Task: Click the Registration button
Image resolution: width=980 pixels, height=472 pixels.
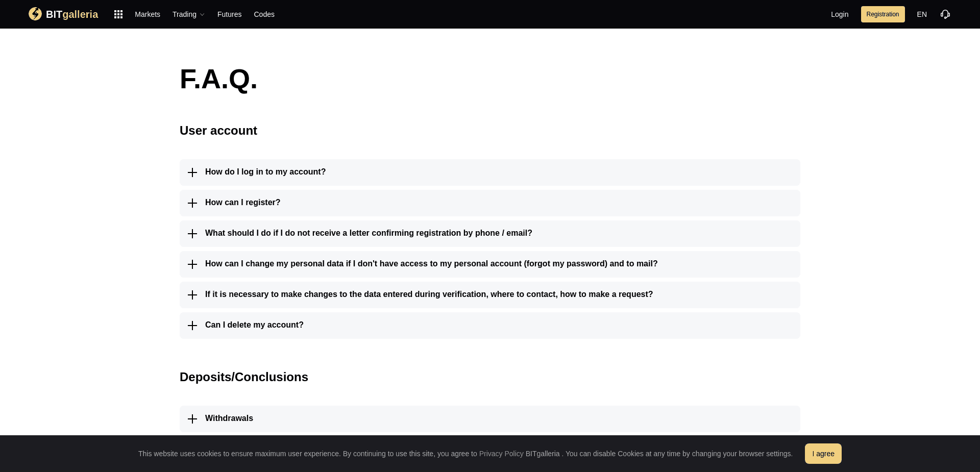Action: tap(883, 14)
